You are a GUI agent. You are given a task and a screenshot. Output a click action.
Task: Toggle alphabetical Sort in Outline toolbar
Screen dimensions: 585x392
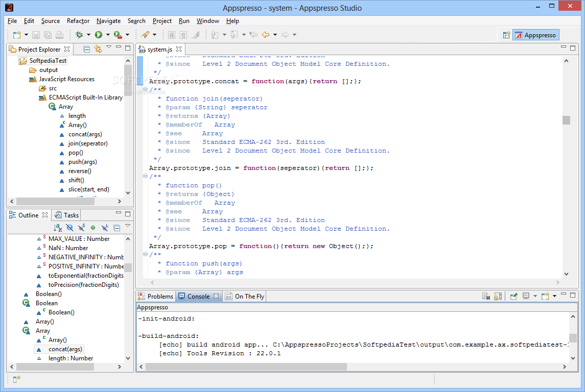tap(57, 227)
